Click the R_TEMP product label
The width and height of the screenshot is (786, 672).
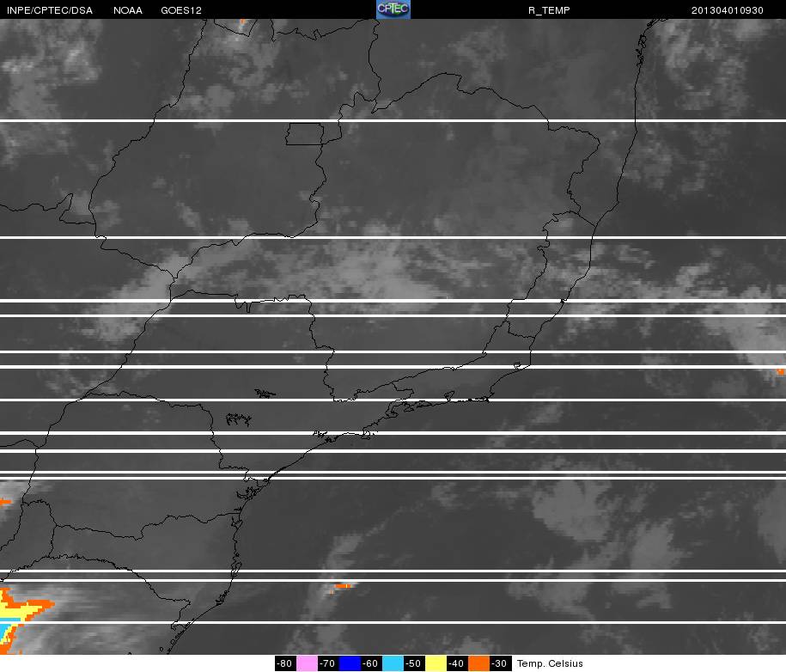pos(549,10)
